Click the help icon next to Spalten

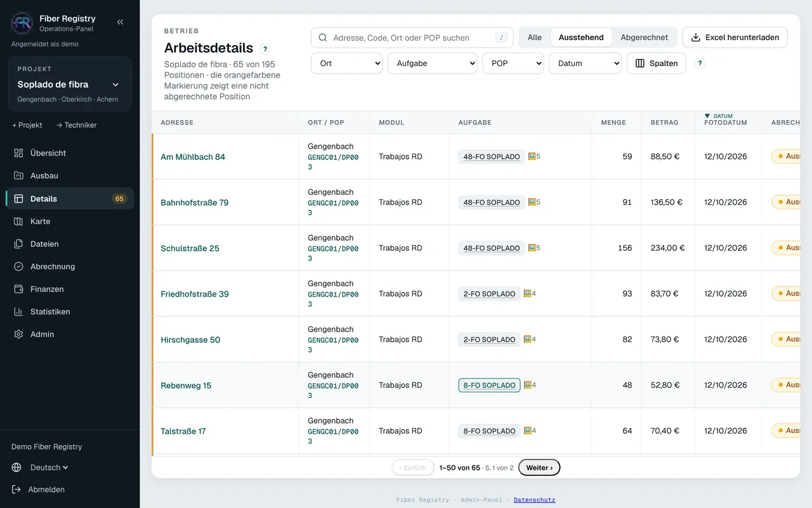700,63
